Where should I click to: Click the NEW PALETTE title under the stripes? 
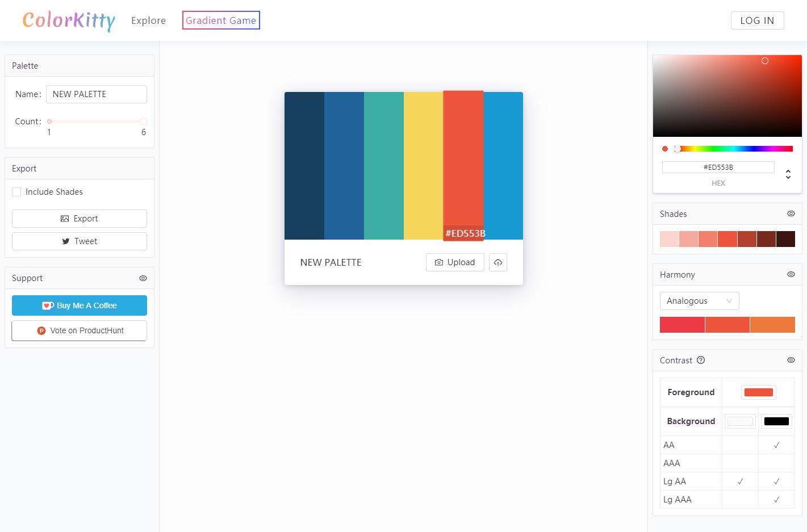point(331,262)
